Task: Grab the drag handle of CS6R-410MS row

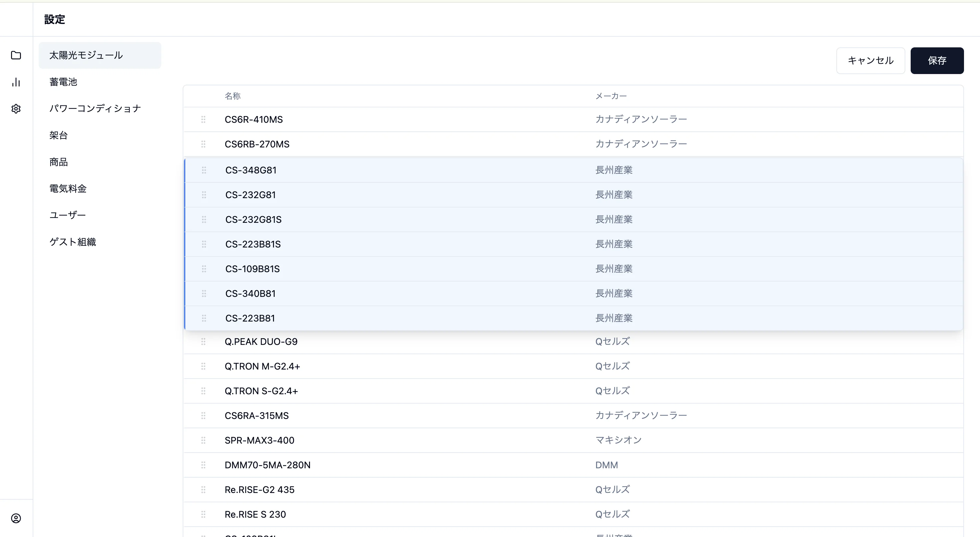Action: point(203,119)
